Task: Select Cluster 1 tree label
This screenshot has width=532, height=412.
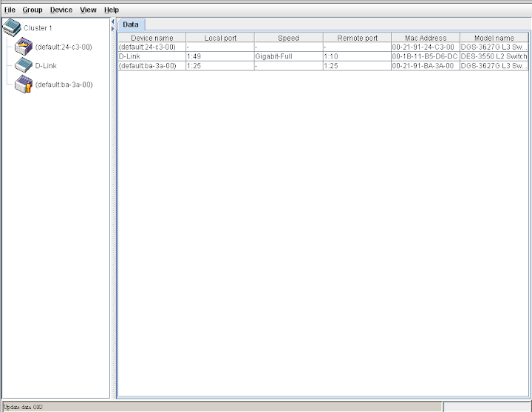Action: click(38, 28)
